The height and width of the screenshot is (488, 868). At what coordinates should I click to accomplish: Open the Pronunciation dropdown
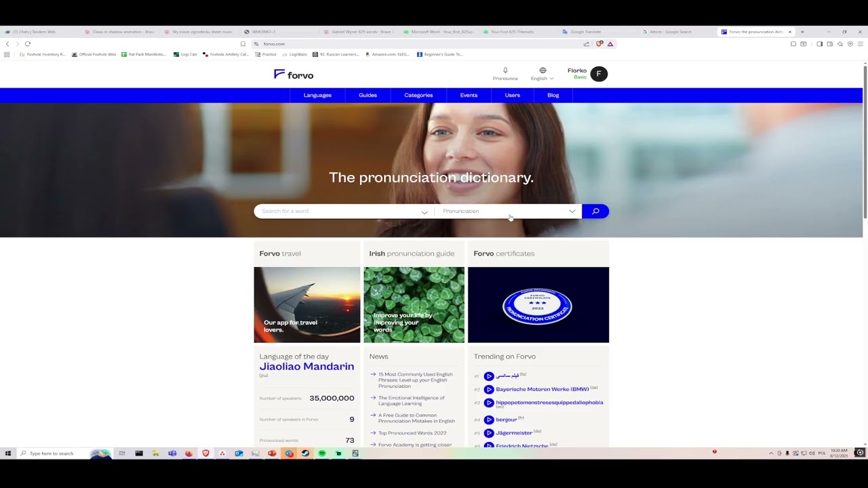pos(507,211)
